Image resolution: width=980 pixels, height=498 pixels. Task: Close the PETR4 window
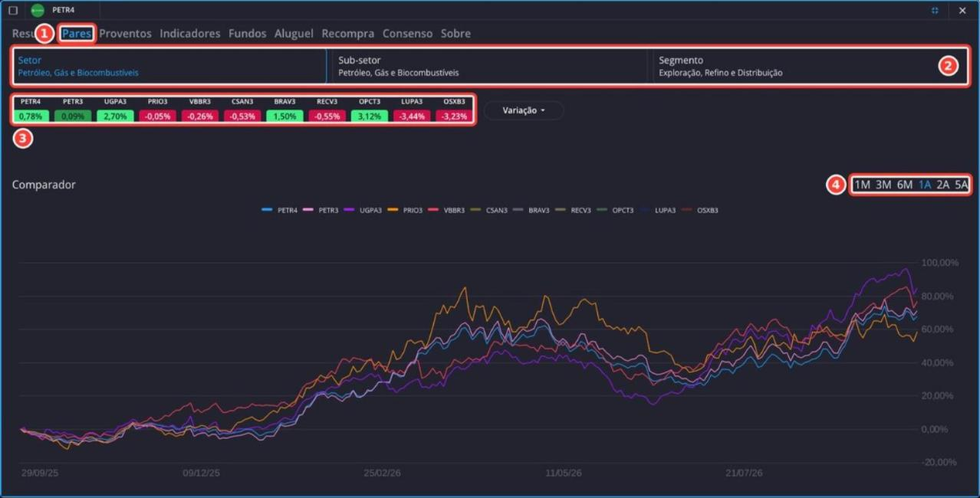962,11
